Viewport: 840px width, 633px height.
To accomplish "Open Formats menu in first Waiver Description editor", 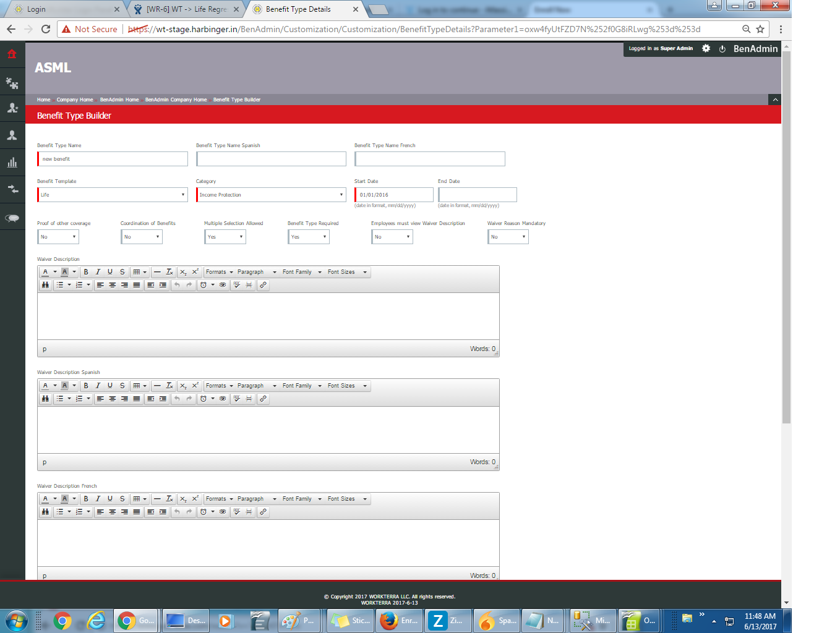I will point(219,272).
